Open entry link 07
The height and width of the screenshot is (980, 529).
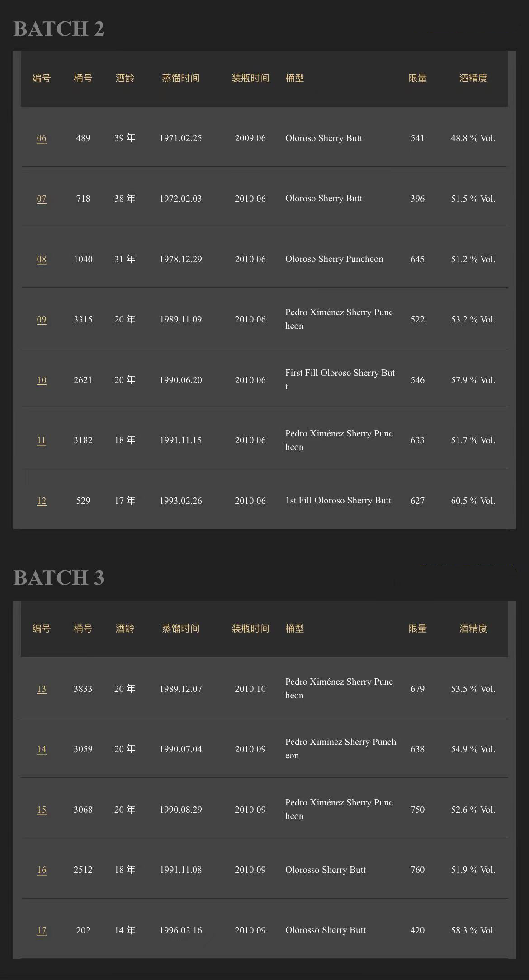[42, 199]
